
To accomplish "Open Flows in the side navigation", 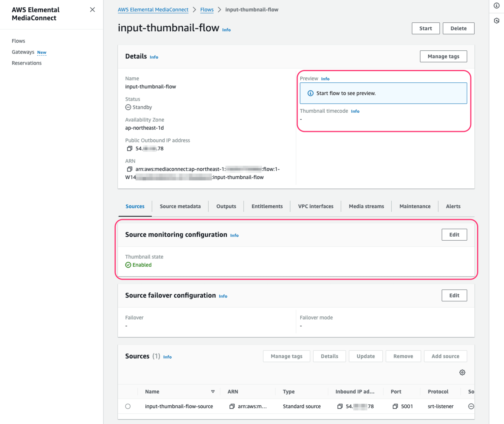I will point(18,41).
